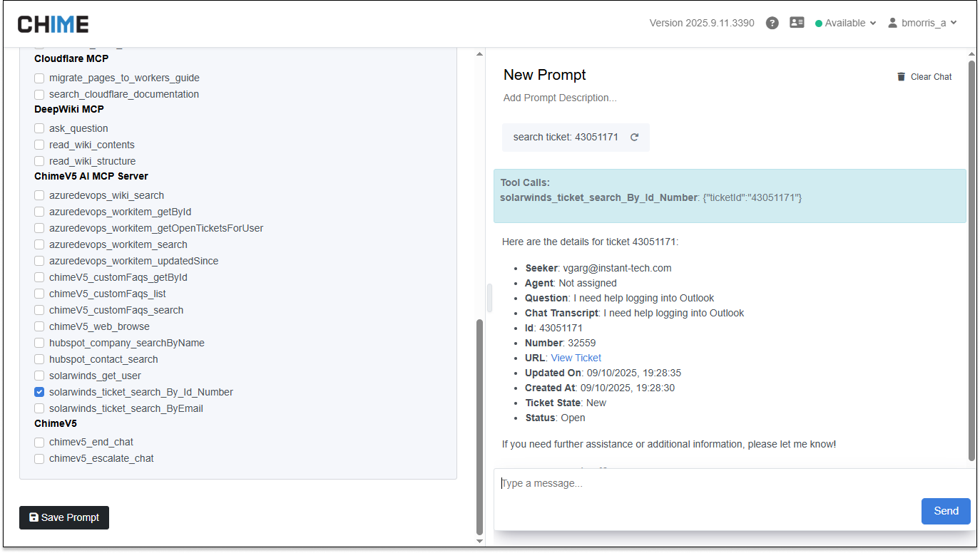
Task: Select hubspot_company_searchByName checkbox
Action: [39, 343]
